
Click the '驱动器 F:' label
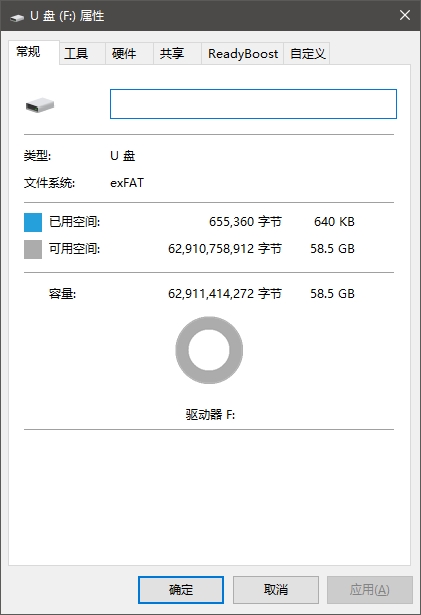click(x=210, y=414)
